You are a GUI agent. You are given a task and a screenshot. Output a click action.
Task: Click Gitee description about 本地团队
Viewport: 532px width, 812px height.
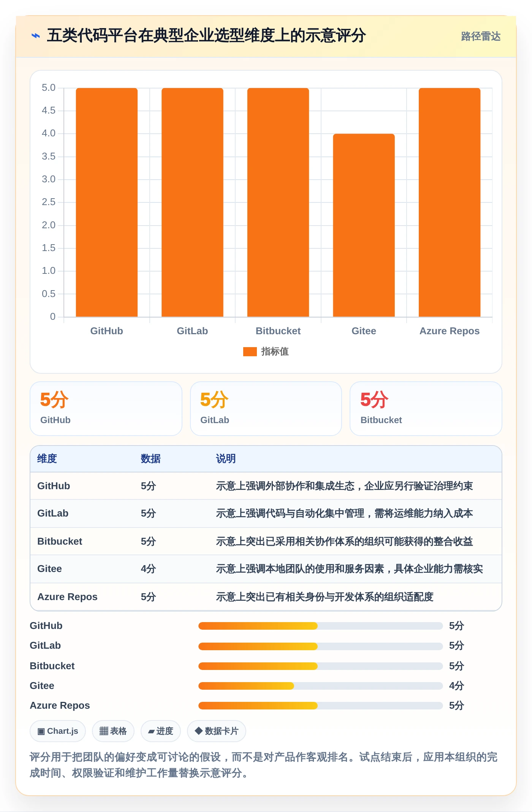click(349, 569)
